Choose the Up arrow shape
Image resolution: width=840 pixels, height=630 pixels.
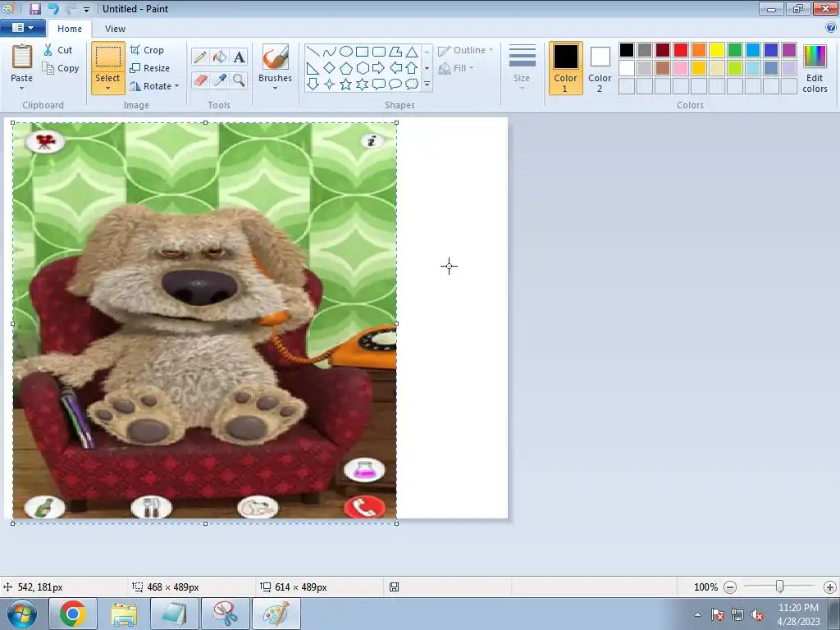(x=412, y=68)
